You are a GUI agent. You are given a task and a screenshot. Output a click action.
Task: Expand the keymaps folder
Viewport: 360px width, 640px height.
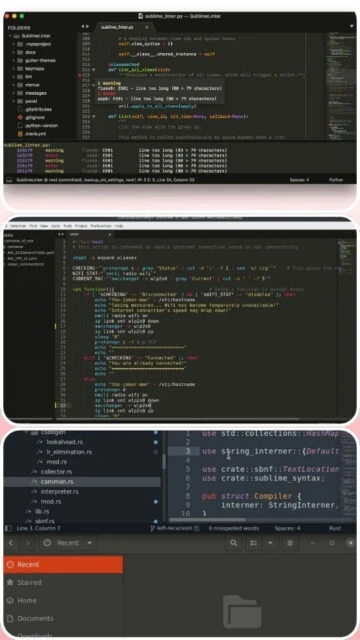tap(14, 69)
